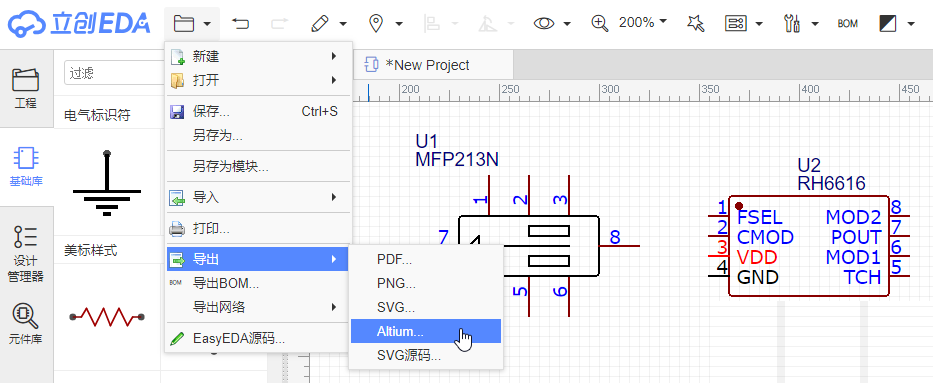Expand the eye visibility dropdown
Image resolution: width=933 pixels, height=383 pixels.
pos(567,24)
